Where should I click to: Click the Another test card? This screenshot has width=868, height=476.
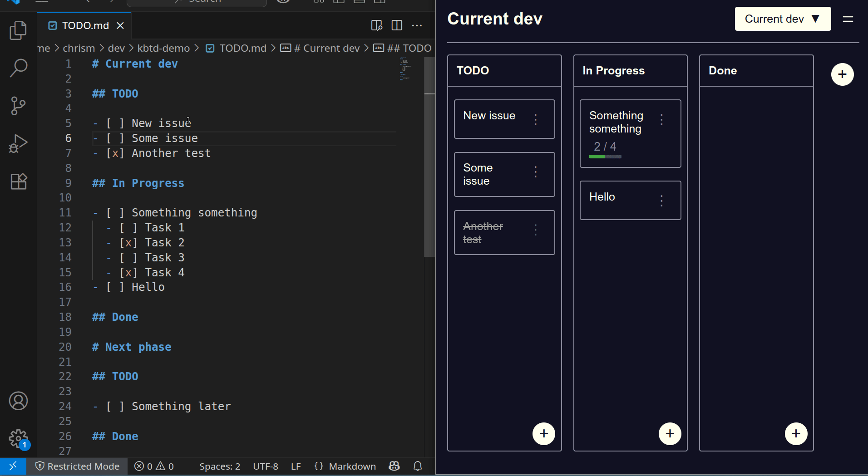[504, 232]
